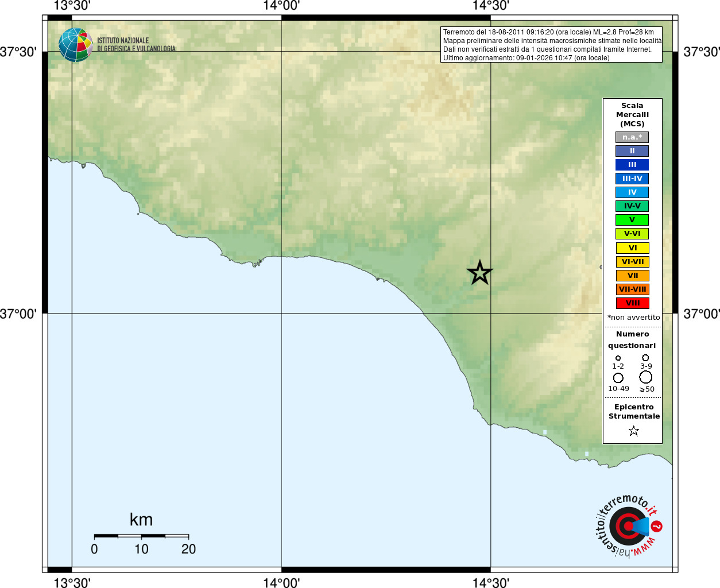This screenshot has width=720, height=588.
Task: Click the legend Epicentro Strumentale star
Action: [x=634, y=431]
